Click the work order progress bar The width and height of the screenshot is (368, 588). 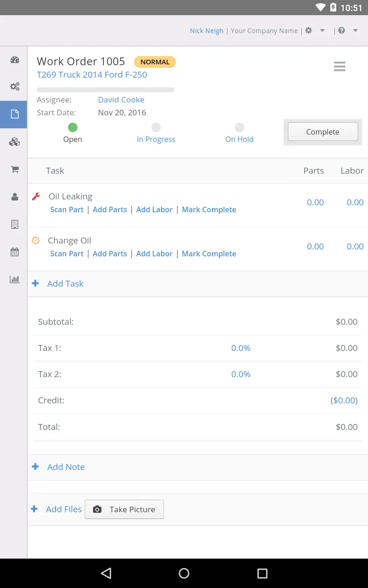[x=105, y=89]
